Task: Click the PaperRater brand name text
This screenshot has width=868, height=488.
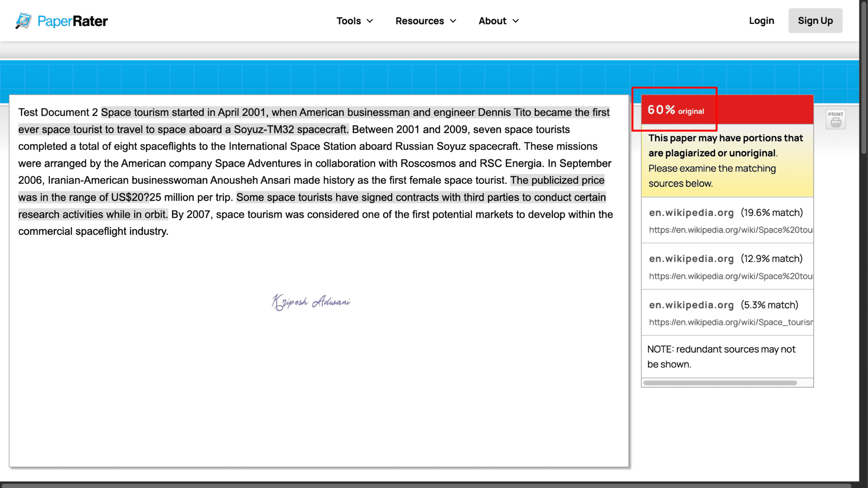Action: coord(72,21)
